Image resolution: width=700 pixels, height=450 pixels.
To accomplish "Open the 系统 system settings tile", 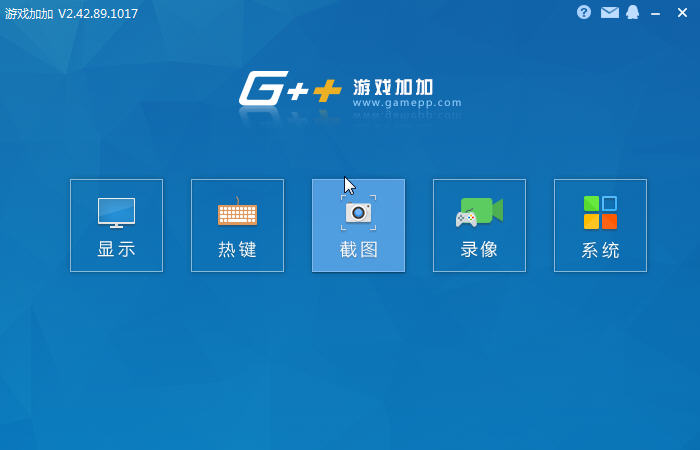I will pyautogui.click(x=600, y=225).
